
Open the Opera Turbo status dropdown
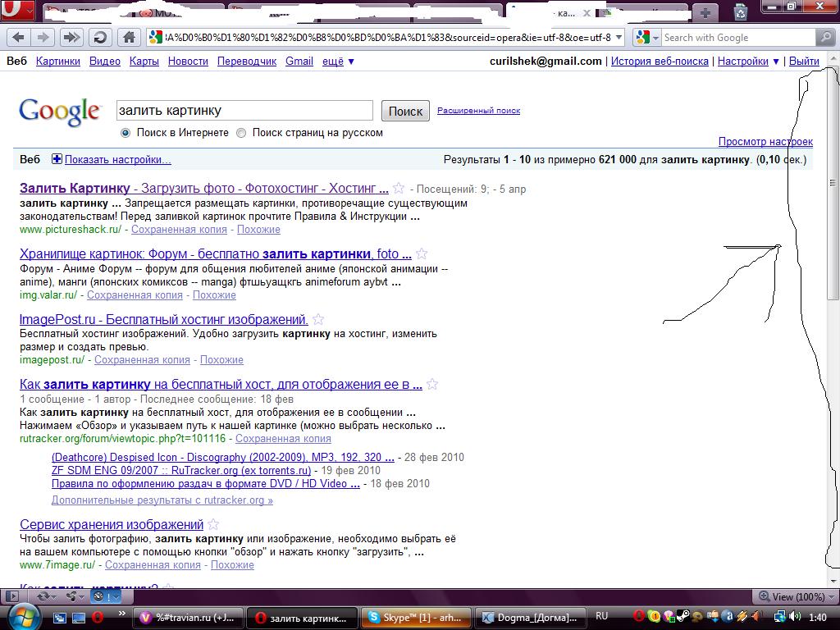[106, 596]
